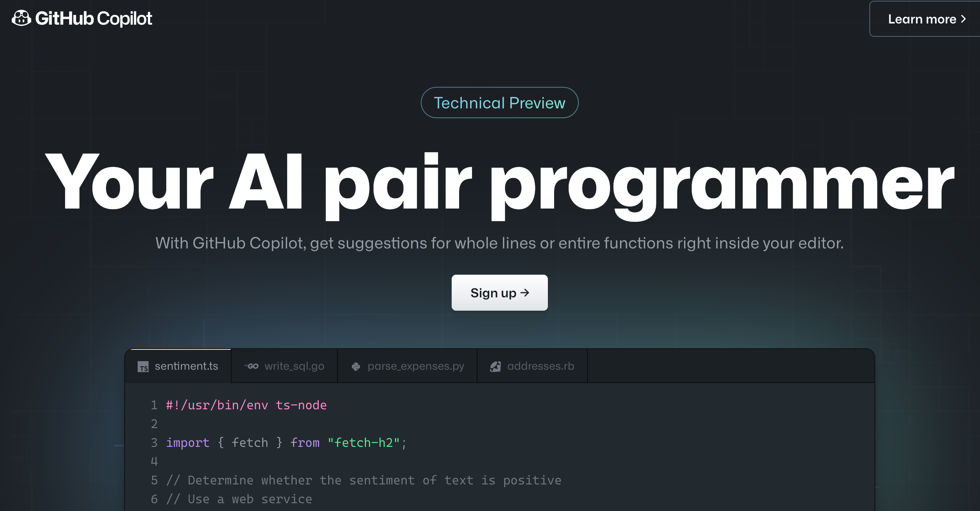Click the Ruby icon on addresses.rb

click(x=495, y=366)
